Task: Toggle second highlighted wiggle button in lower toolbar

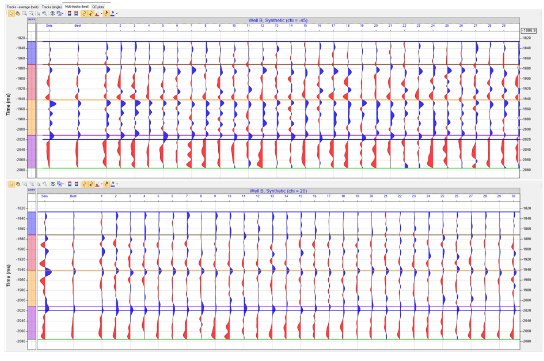Action: pyautogui.click(x=92, y=184)
